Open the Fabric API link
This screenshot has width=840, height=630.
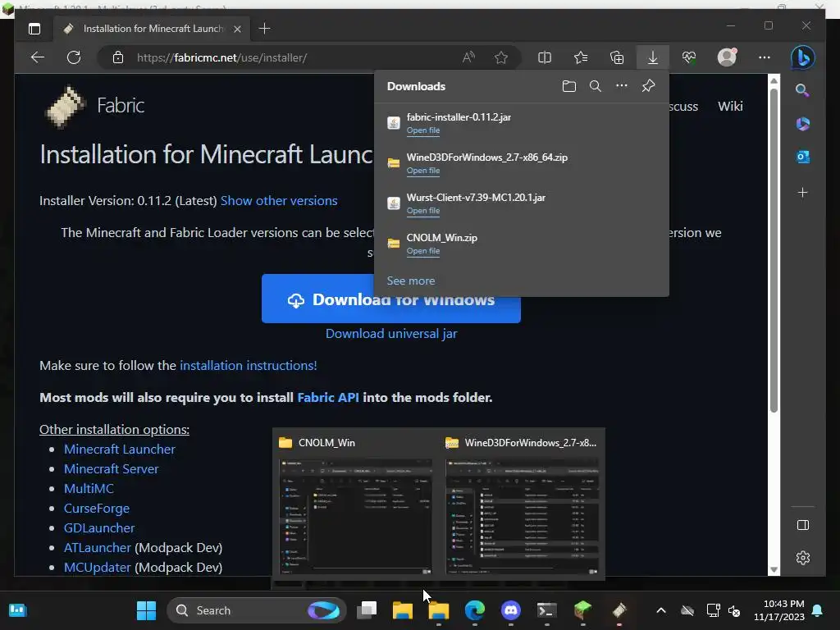(x=328, y=398)
